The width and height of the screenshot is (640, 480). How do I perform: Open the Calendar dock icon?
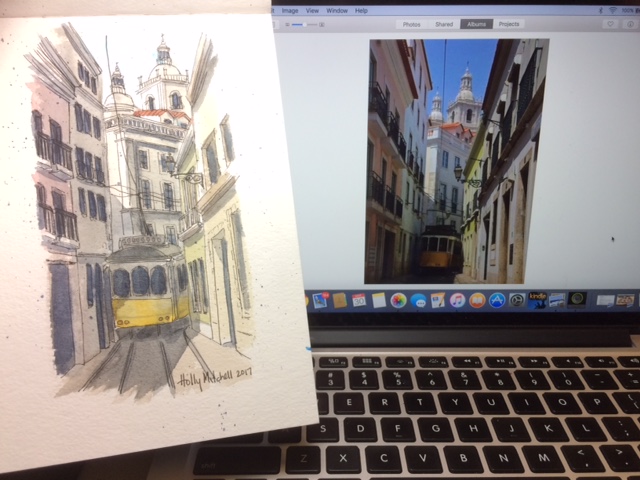point(359,300)
